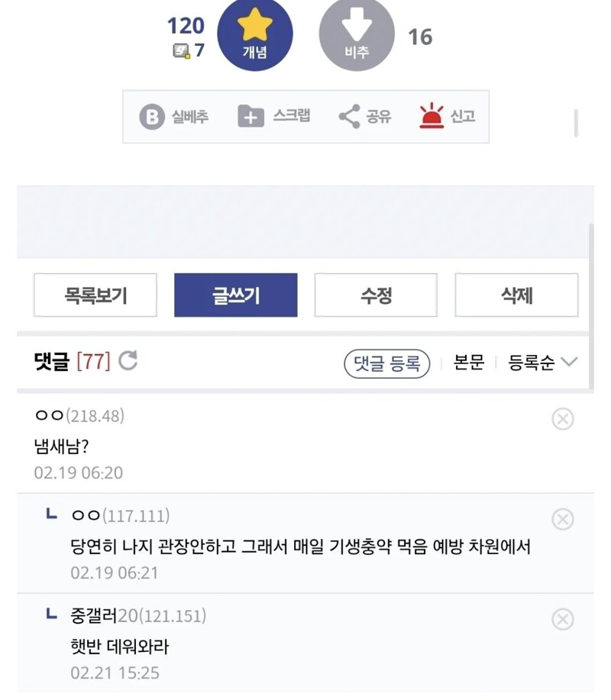Remove the 햇반 데워와라 reply with its X icon
The width and height of the screenshot is (611, 700).
tap(562, 618)
